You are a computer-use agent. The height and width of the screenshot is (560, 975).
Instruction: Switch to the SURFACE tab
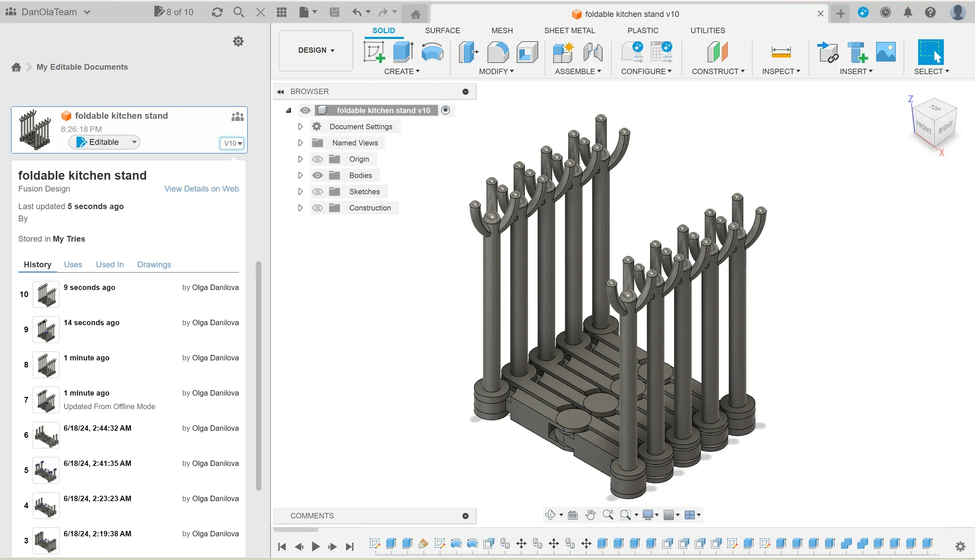click(442, 30)
